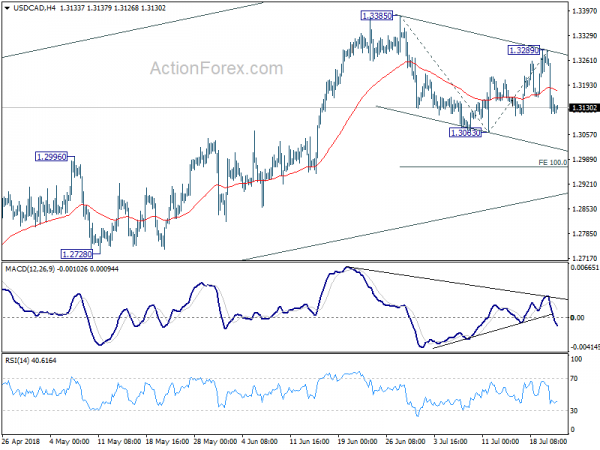Click the current price tag 1.31302
This screenshot has width=600, height=450.
[x=584, y=108]
